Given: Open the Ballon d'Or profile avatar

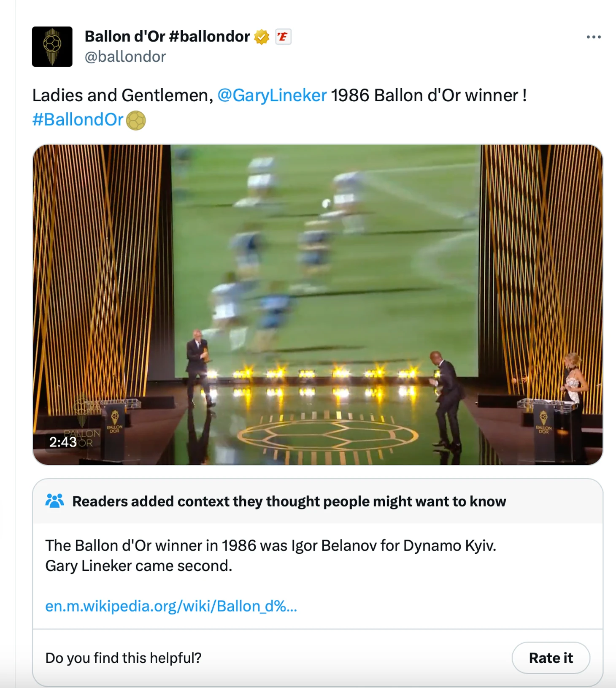Looking at the screenshot, I should (x=52, y=46).
